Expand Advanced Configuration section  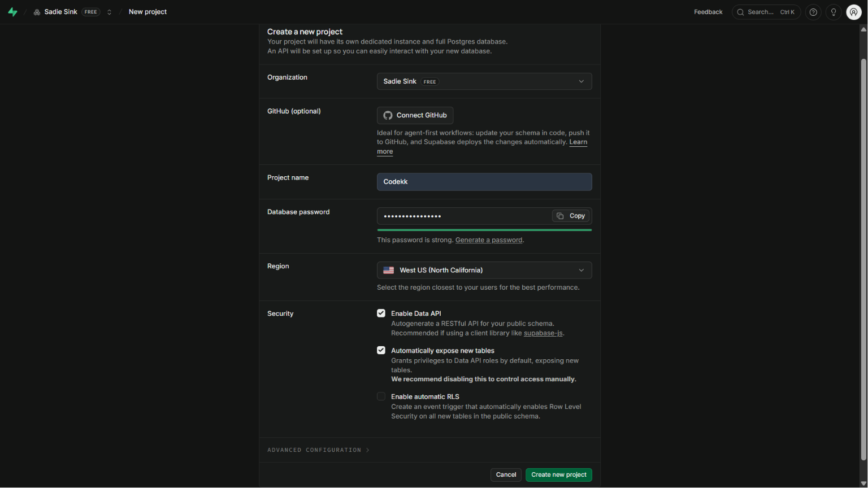(x=318, y=450)
